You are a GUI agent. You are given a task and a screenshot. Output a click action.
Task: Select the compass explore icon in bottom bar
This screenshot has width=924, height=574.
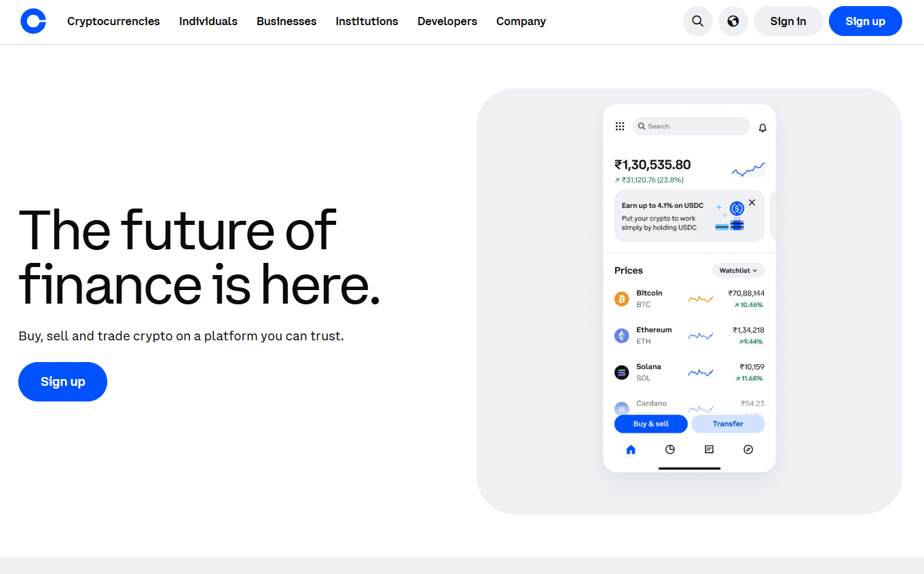tap(749, 449)
